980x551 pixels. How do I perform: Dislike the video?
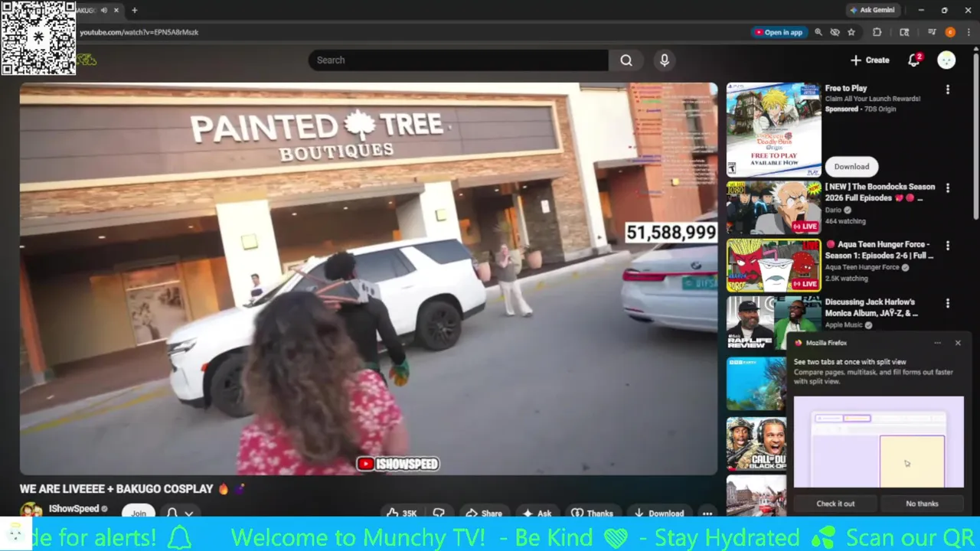coord(439,513)
